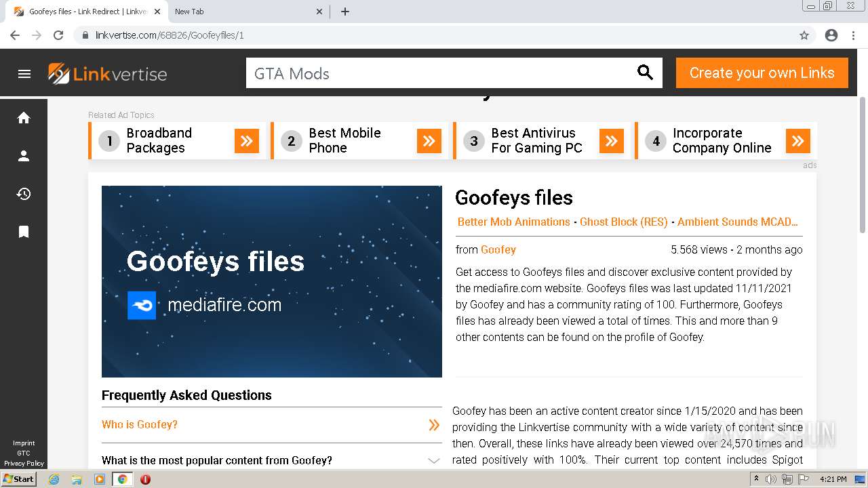Go to Home in the sidebar
Image resolution: width=868 pixels, height=488 pixels.
point(24,118)
